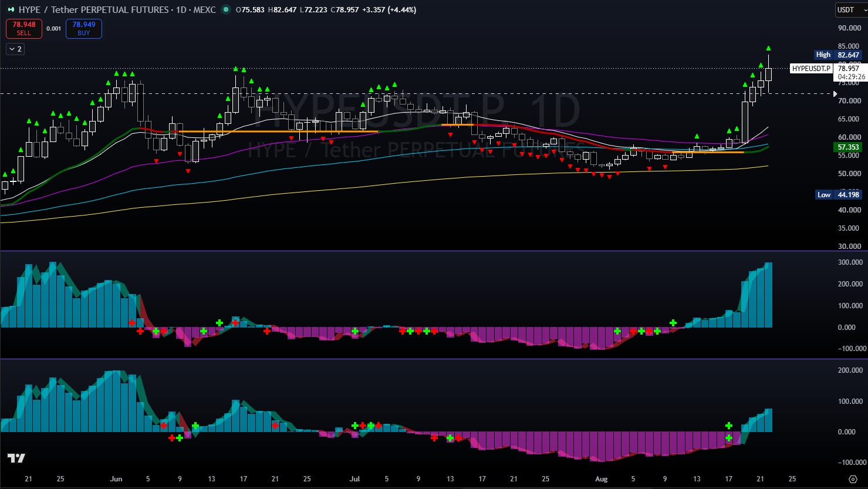The width and height of the screenshot is (868, 489).
Task: Click the green market status dot
Action: point(225,10)
